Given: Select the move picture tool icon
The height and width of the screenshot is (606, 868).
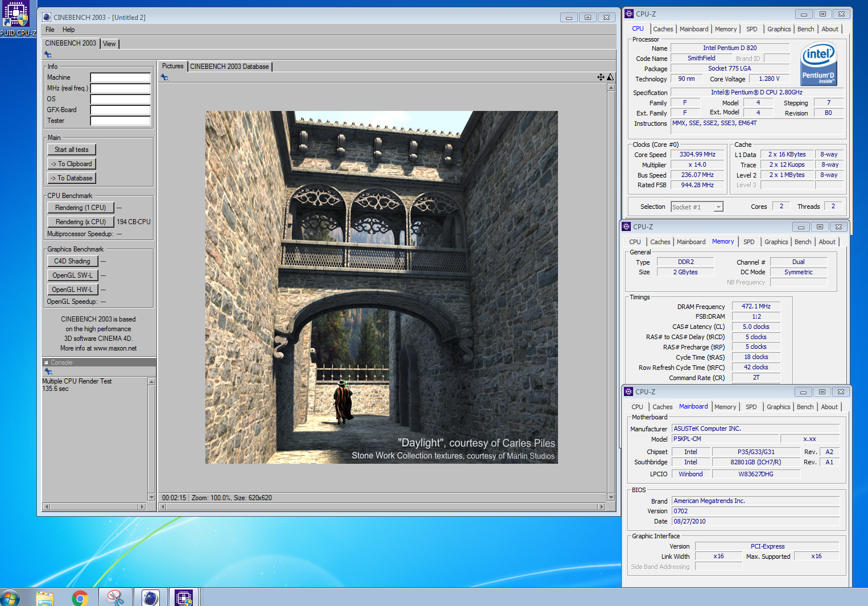Looking at the screenshot, I should point(601,77).
